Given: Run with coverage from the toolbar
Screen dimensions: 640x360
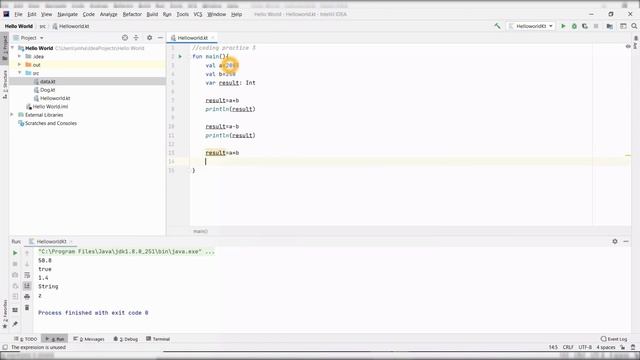Looking at the screenshot, I should point(585,26).
